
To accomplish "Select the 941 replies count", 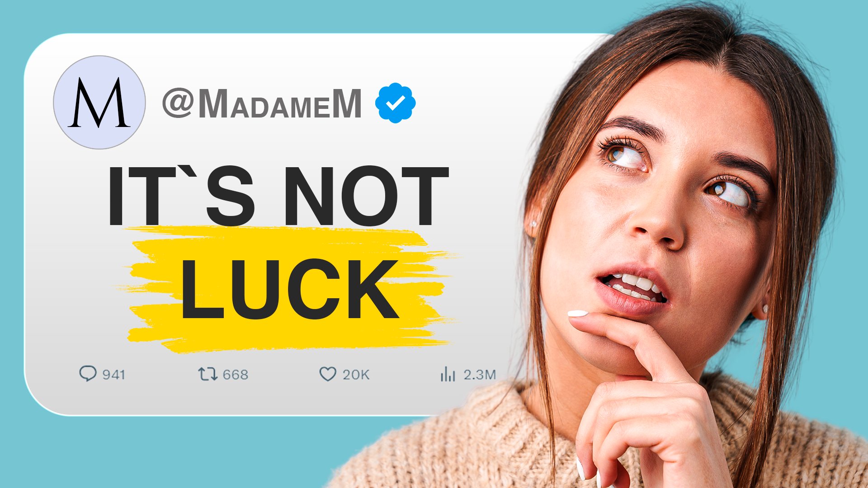I will pos(113,375).
